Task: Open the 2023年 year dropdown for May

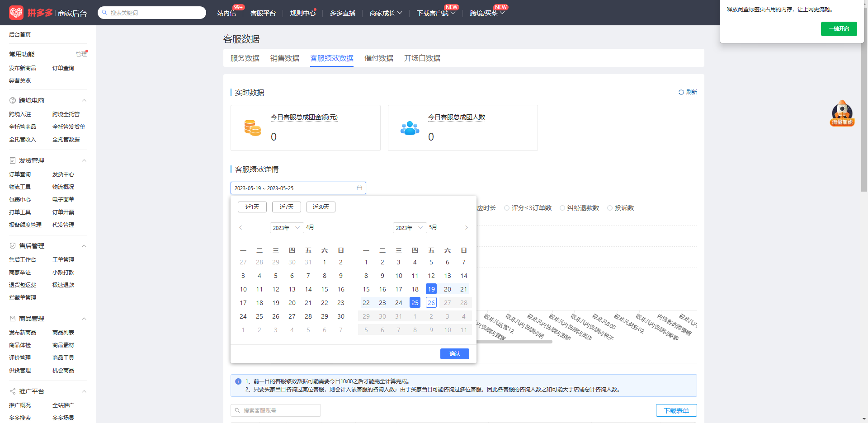Action: 410,228
